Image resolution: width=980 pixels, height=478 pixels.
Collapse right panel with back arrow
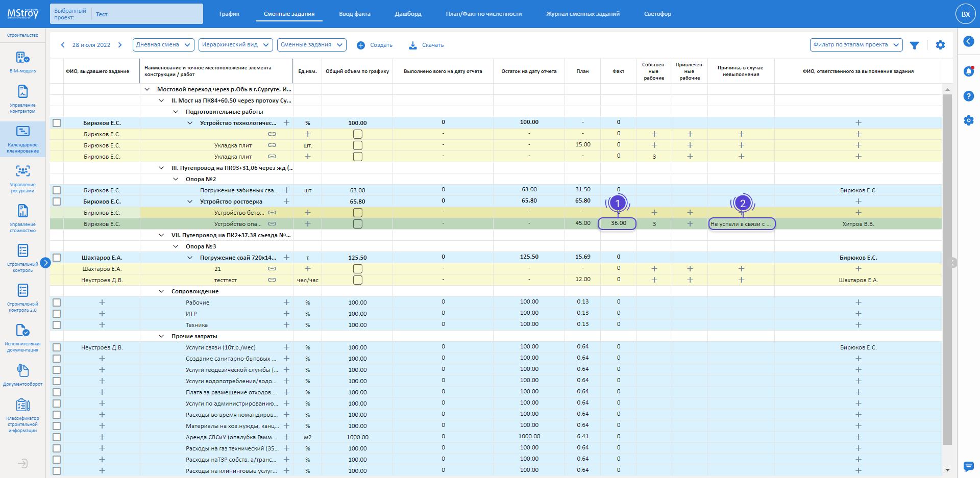pos(968,41)
